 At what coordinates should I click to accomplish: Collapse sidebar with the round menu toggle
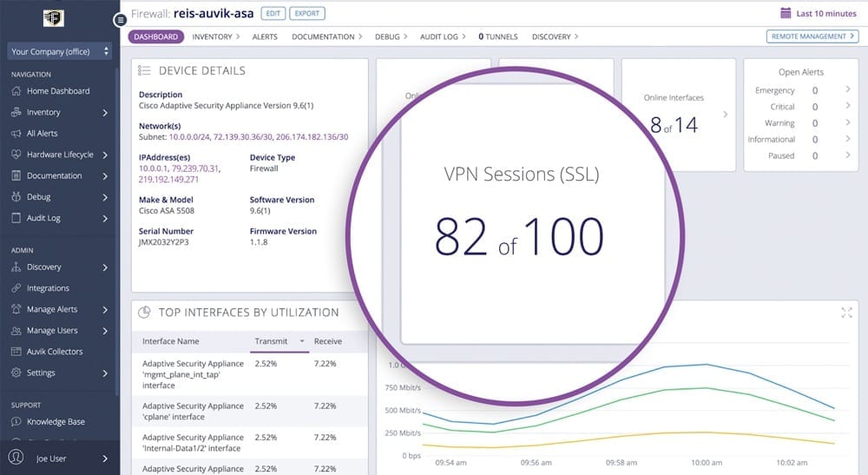[x=120, y=21]
